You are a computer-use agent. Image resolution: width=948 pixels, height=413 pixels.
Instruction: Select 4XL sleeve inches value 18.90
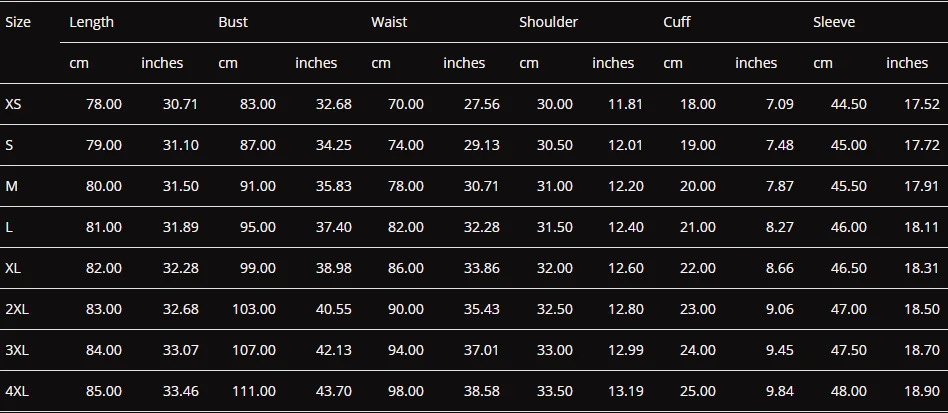click(922, 391)
